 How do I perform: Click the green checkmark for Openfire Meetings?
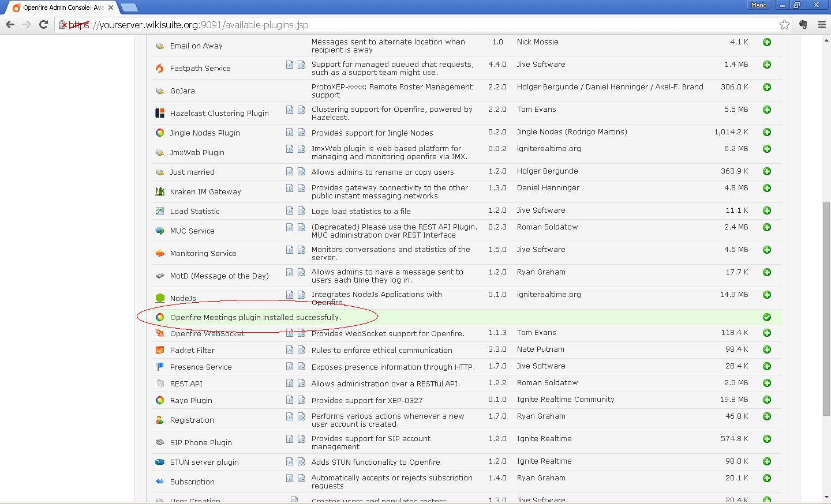click(767, 317)
